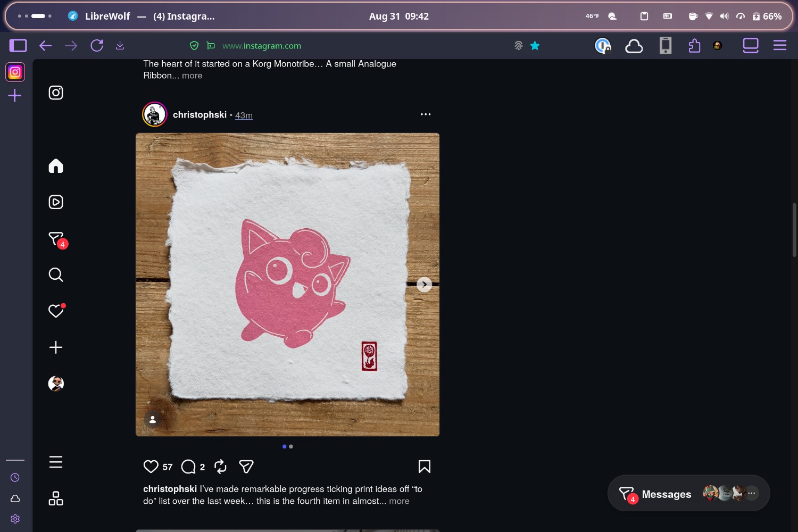Open LibreWolf hamburger application menu
798x532 pixels.
(780, 46)
